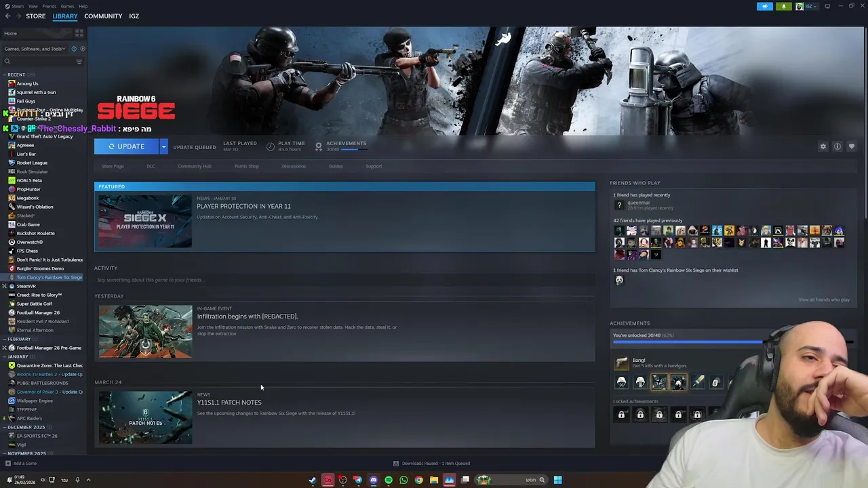Viewport: 868px width, 488px height.
Task: Open Discord from the taskbar
Action: point(373,480)
